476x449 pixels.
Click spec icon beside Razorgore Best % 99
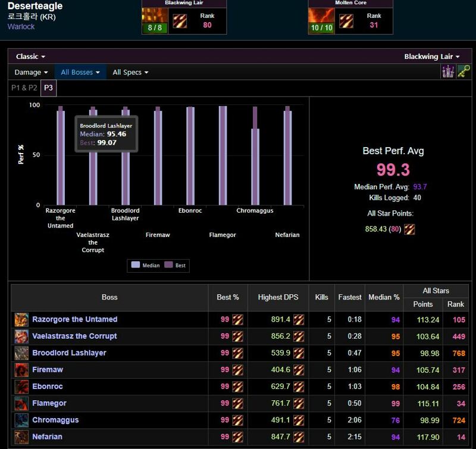coord(237,320)
